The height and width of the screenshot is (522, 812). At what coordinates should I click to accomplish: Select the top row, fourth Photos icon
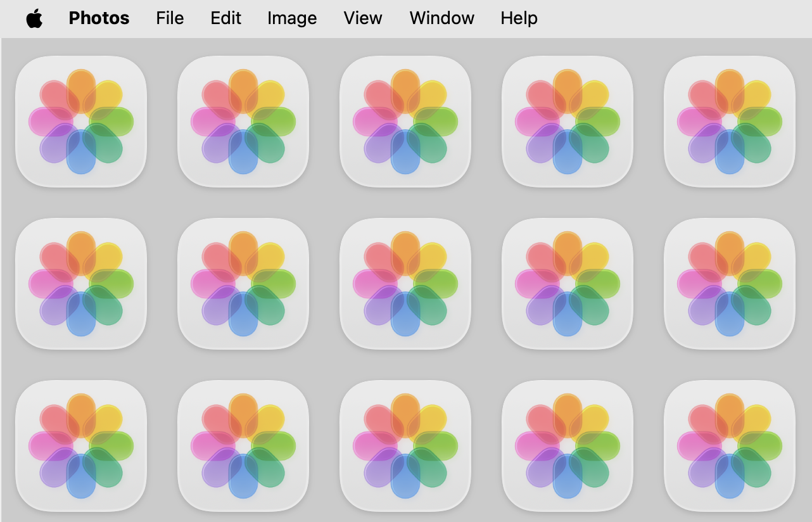[568, 121]
